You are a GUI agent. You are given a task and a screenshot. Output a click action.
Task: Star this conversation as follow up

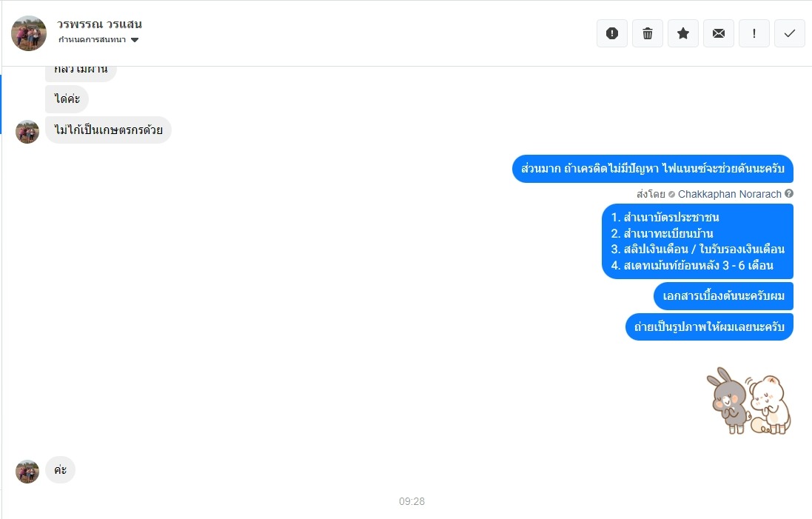(683, 33)
